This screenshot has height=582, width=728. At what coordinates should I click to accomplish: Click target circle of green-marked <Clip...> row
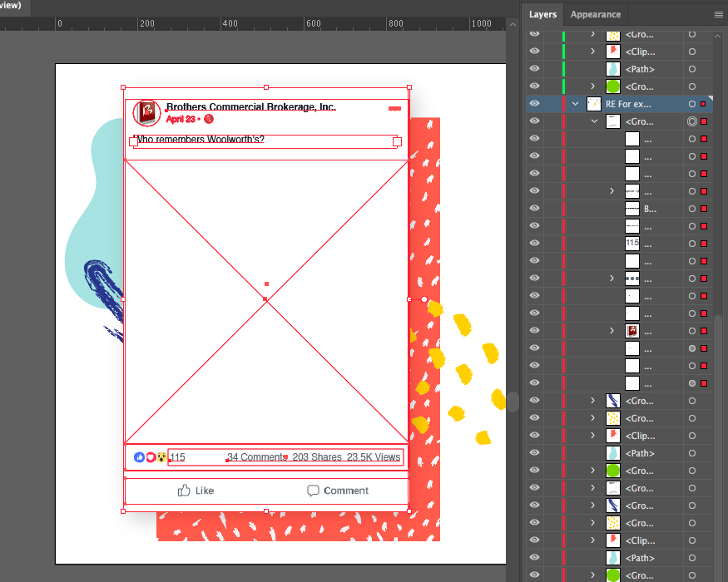click(x=691, y=52)
